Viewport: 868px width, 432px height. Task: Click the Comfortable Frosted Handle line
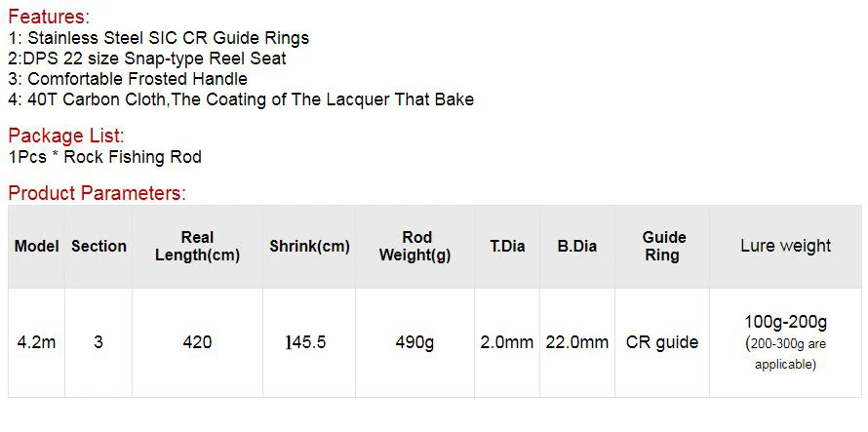point(128,79)
